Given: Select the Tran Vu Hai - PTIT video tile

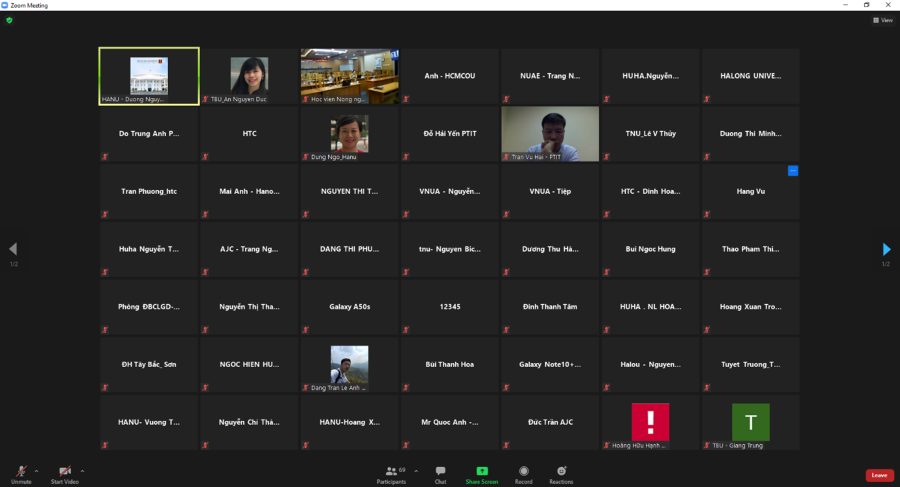Looking at the screenshot, I should pos(550,134).
